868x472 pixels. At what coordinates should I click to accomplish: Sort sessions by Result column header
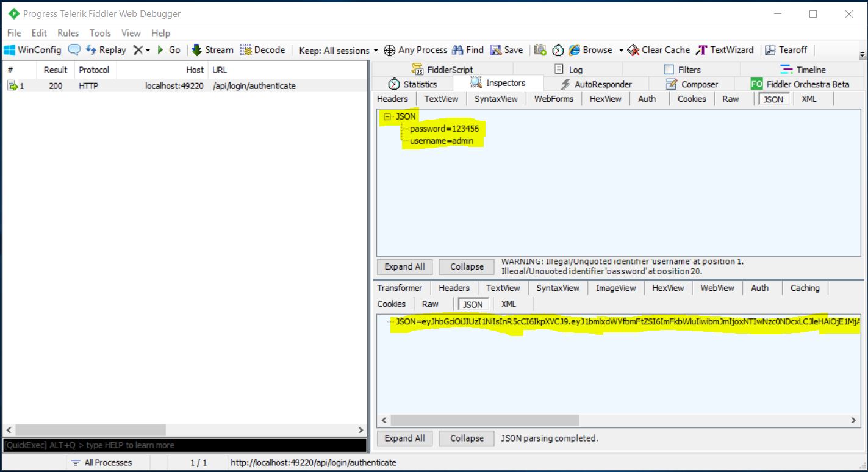pyautogui.click(x=56, y=70)
